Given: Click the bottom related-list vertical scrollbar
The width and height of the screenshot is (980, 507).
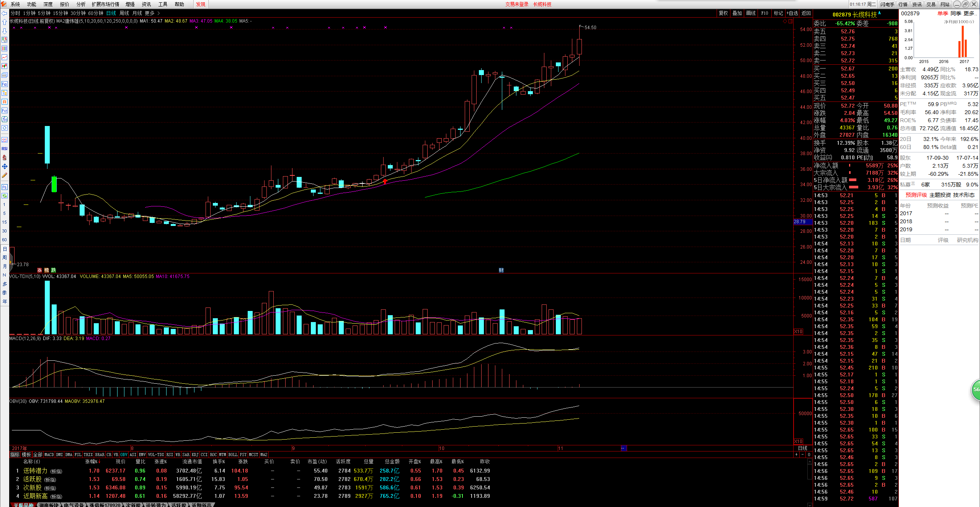Looking at the screenshot, I should 809,482.
